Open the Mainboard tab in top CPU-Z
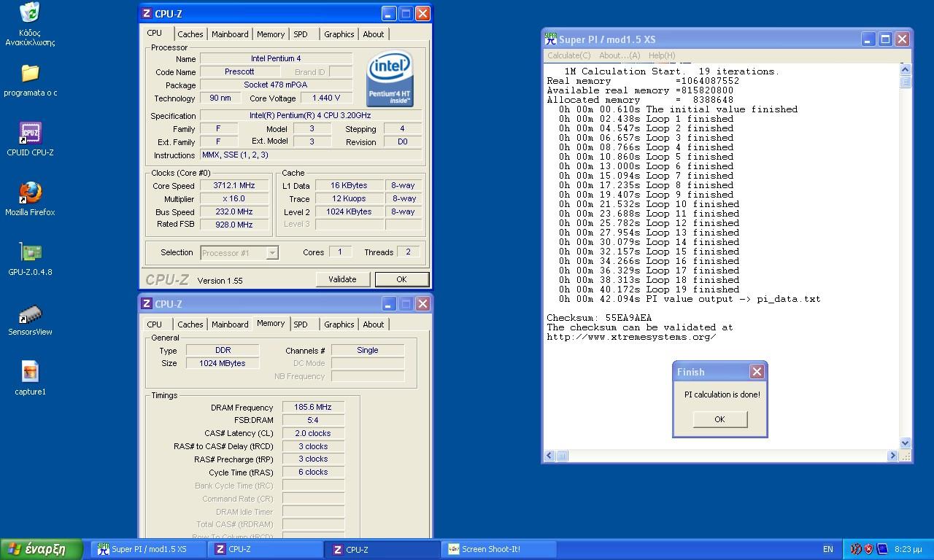 pos(229,34)
